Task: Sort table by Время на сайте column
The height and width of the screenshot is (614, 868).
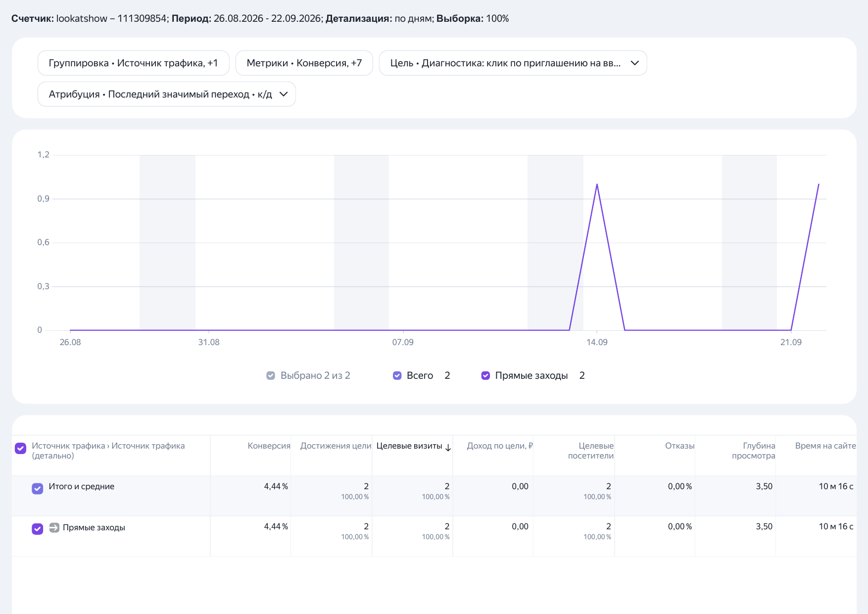Action: point(825,446)
